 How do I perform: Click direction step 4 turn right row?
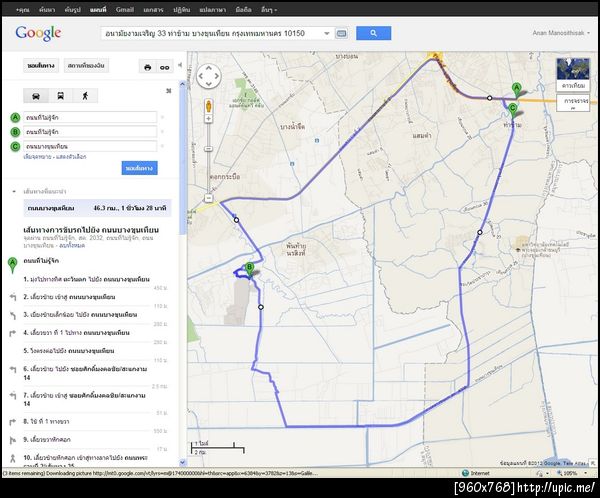pyautogui.click(x=88, y=333)
